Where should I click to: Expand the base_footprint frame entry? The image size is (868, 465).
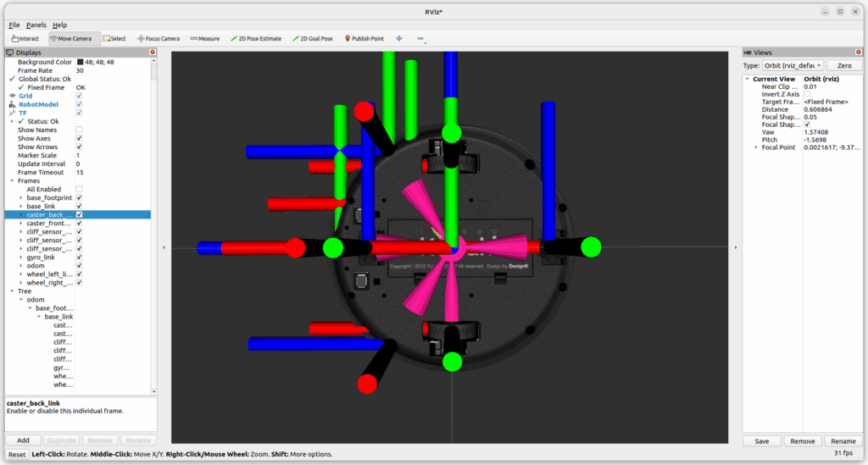tap(20, 197)
